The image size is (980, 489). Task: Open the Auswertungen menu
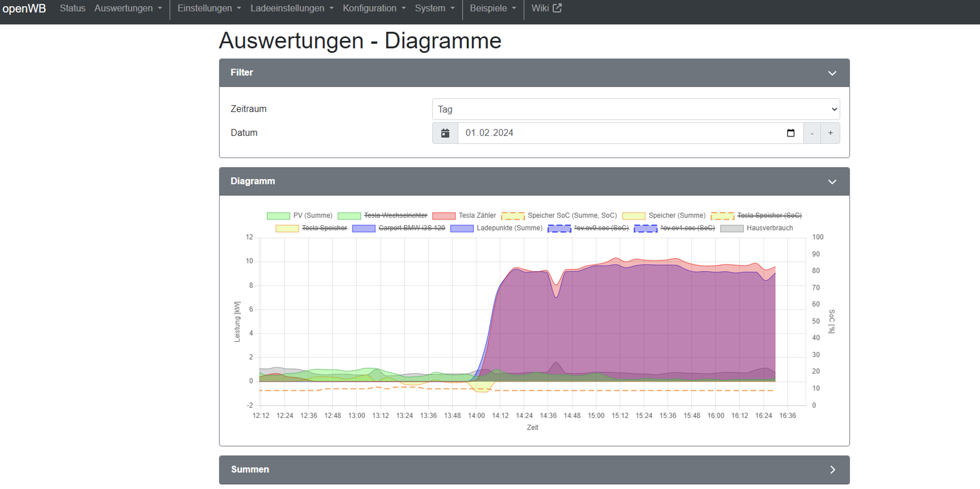[128, 8]
